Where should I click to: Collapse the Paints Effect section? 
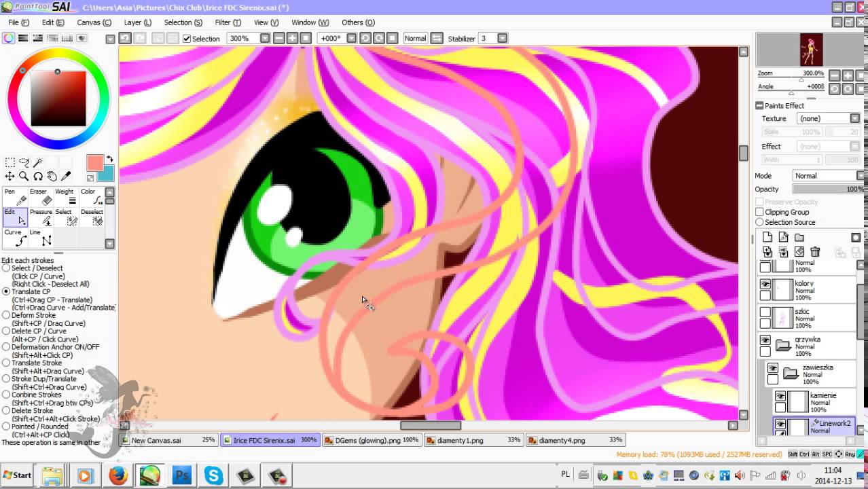click(x=760, y=105)
